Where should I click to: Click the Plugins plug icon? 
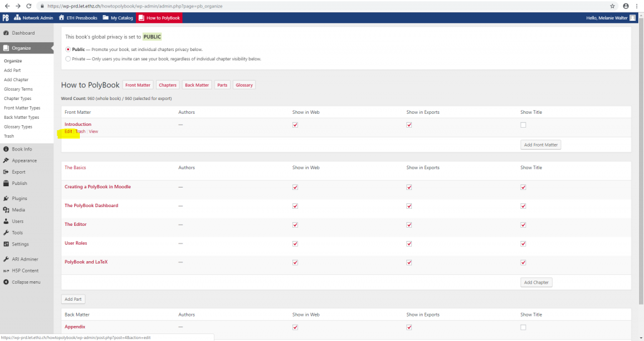[x=6, y=198]
